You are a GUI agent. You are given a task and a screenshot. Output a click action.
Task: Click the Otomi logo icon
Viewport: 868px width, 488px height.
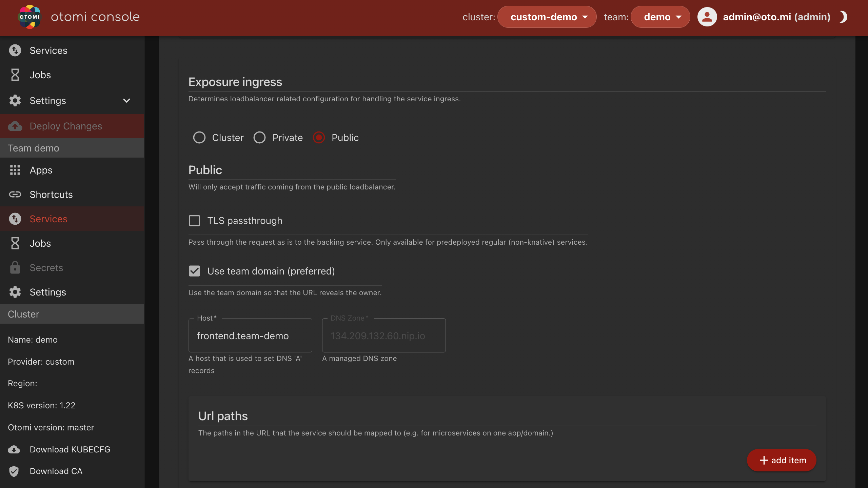pos(29,17)
